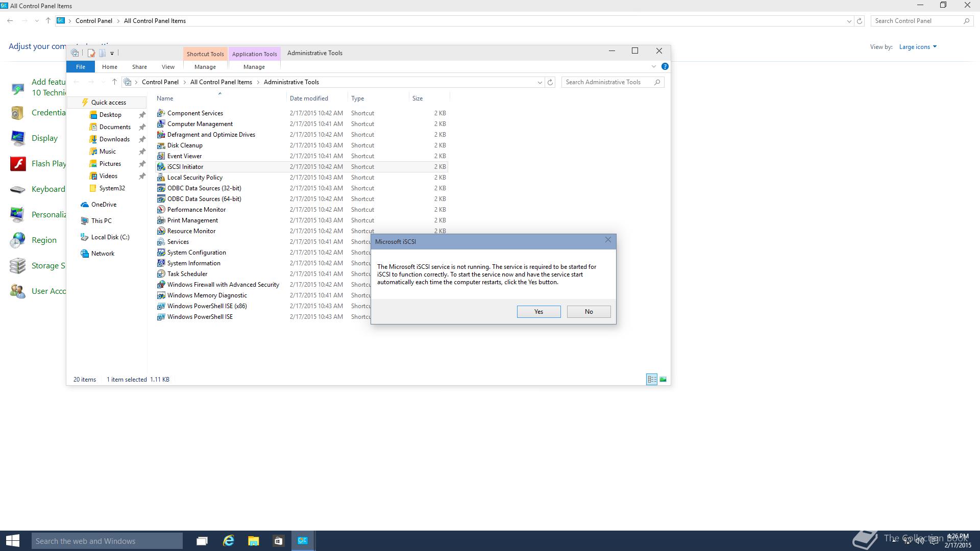Expand the ribbon with the chevron
Image resolution: width=980 pixels, height=551 pixels.
[653, 66]
